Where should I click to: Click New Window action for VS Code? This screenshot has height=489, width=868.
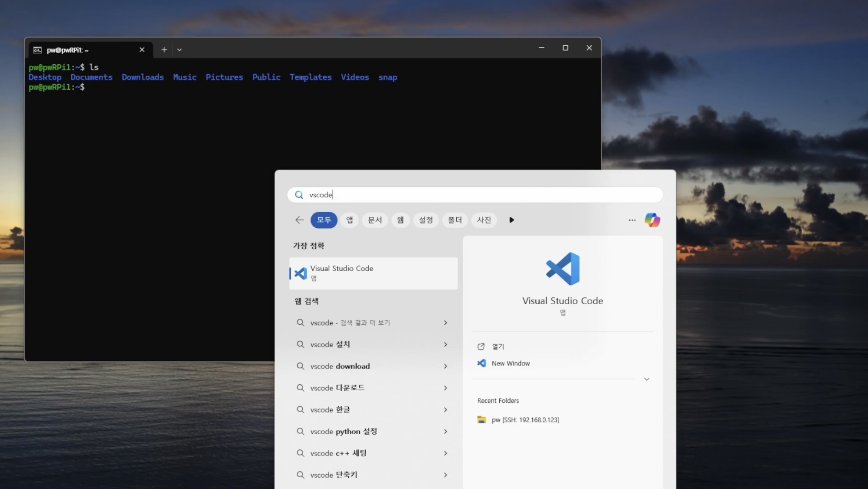point(511,363)
